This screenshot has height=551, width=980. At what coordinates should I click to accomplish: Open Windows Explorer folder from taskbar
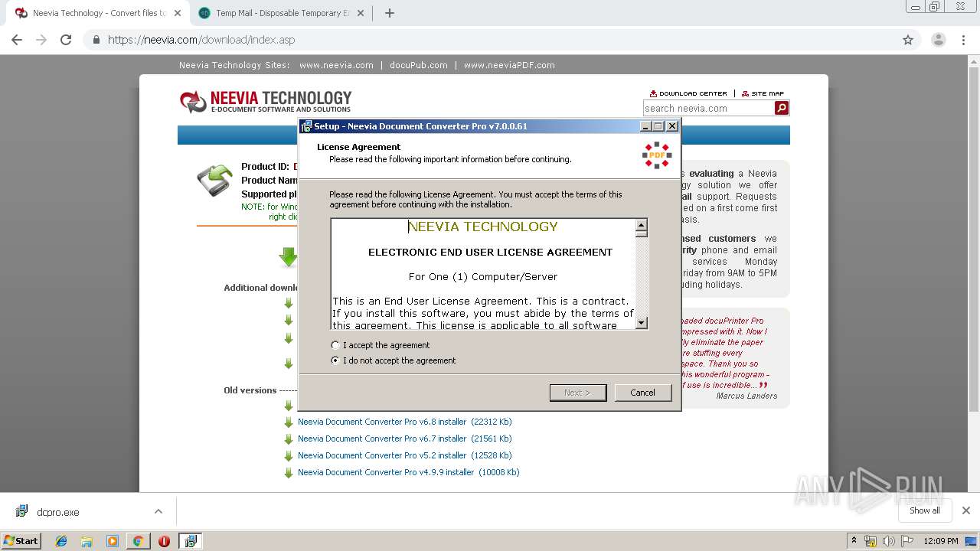coord(87,541)
